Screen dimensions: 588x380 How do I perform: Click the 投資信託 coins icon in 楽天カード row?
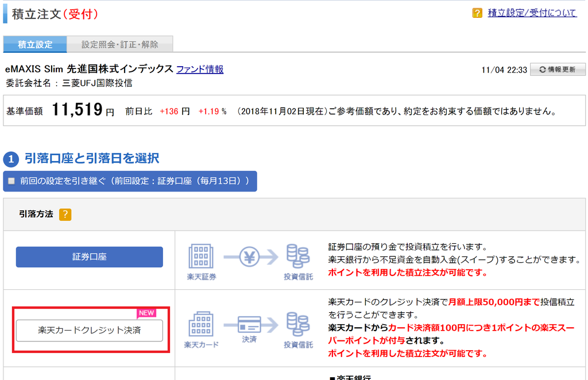pyautogui.click(x=298, y=324)
